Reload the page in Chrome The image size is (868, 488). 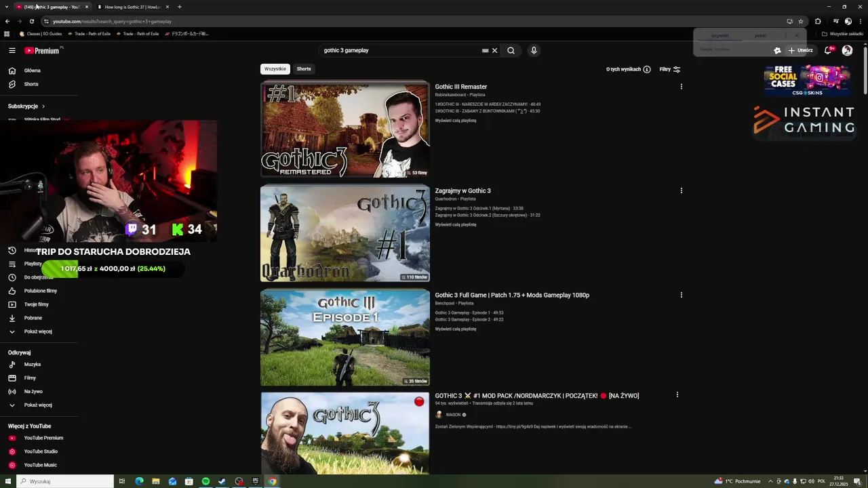pos(31,21)
